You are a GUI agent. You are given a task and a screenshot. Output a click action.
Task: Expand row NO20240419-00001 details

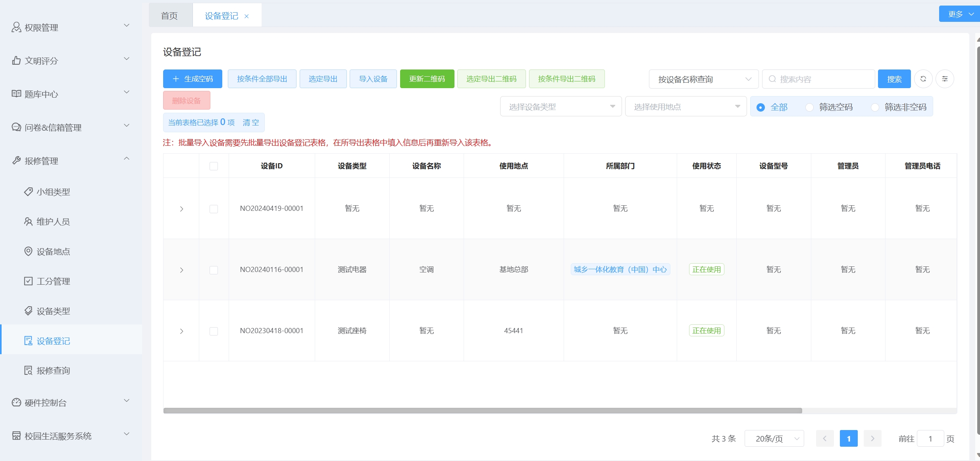[x=181, y=209]
